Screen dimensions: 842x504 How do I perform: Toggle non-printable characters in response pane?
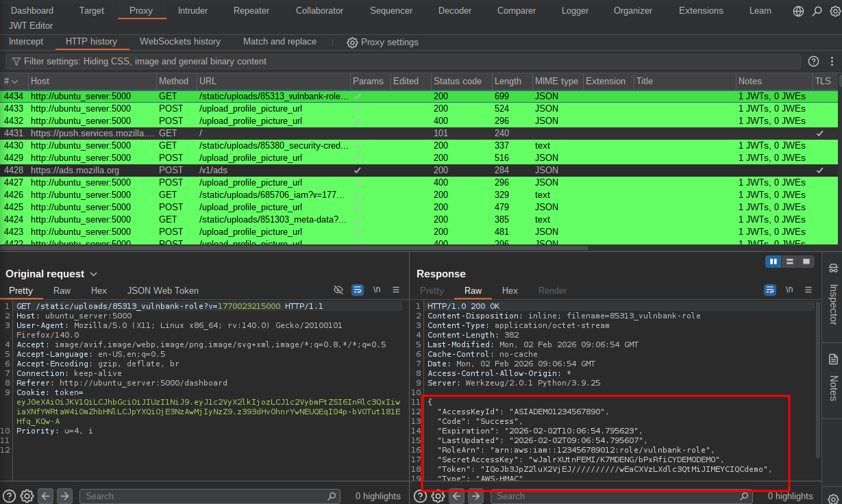789,290
